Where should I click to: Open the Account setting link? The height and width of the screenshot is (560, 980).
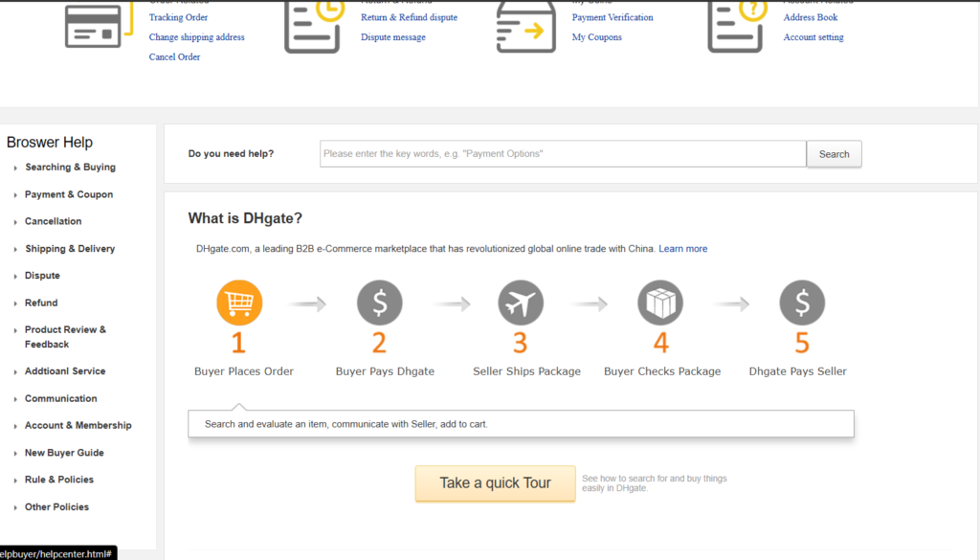813,37
